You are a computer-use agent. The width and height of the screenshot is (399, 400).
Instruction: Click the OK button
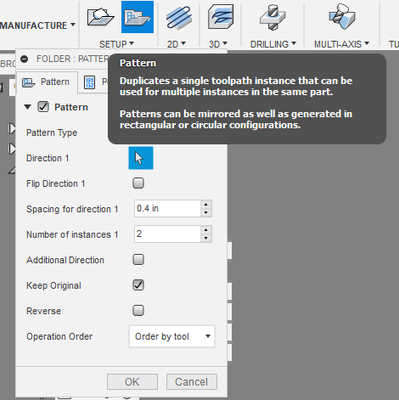click(132, 382)
